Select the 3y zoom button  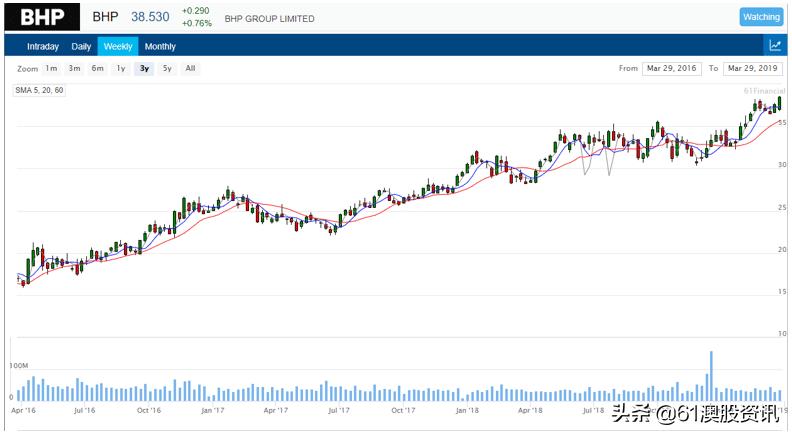coord(144,68)
